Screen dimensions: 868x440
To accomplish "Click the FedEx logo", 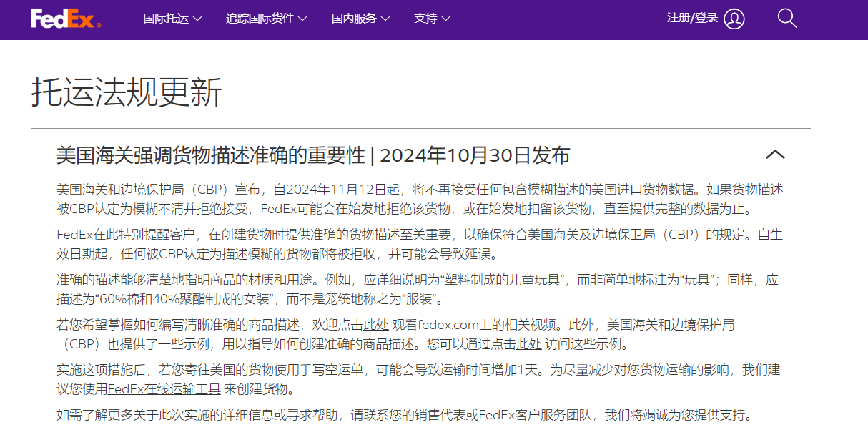I will pos(66,19).
